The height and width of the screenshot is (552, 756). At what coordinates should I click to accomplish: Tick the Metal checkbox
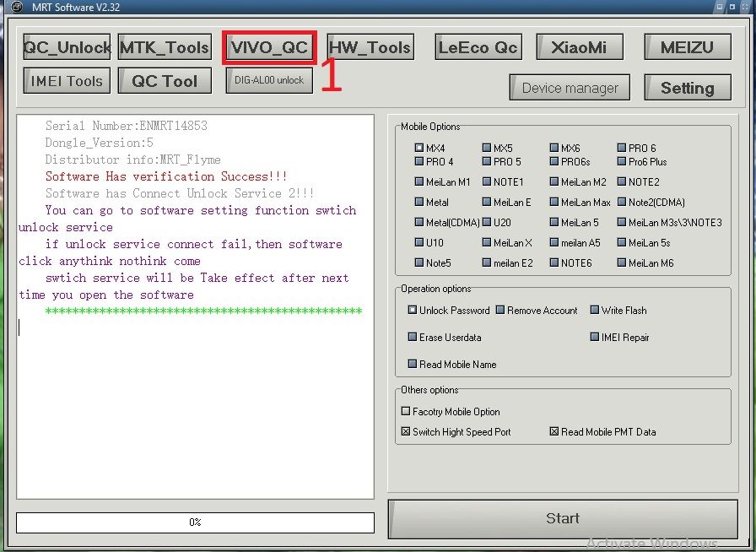419,202
